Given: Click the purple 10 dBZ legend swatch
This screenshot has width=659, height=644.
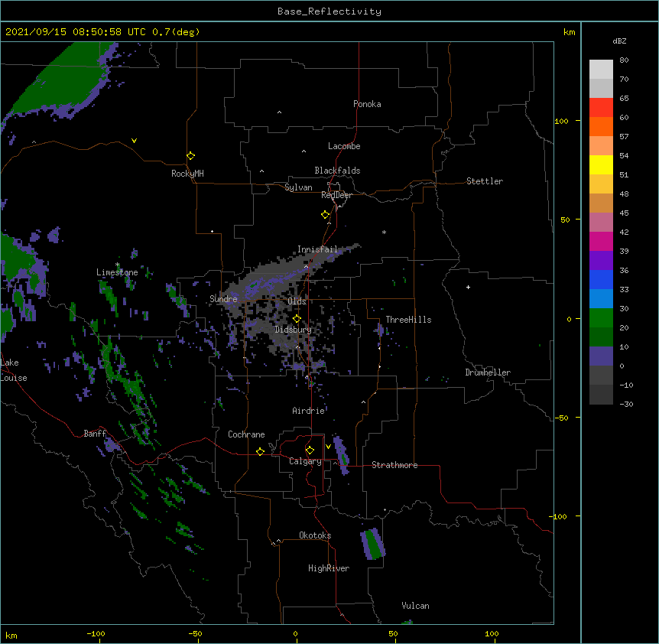Looking at the screenshot, I should [601, 356].
